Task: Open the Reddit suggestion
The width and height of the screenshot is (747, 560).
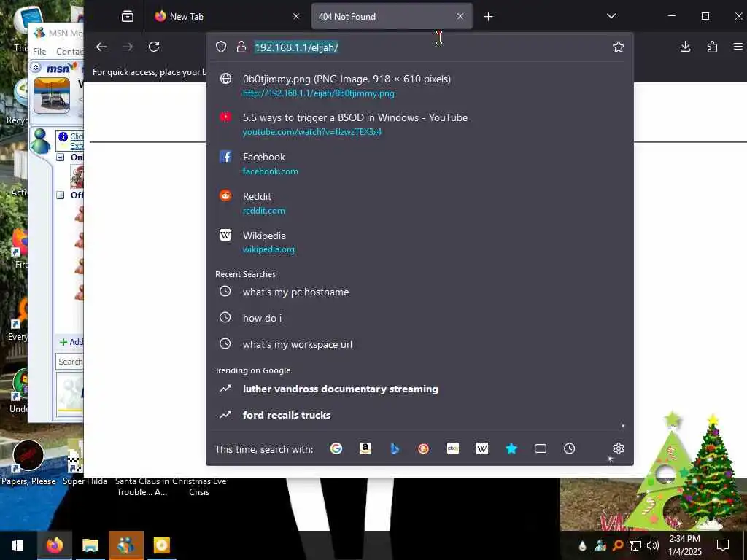Action: click(419, 203)
